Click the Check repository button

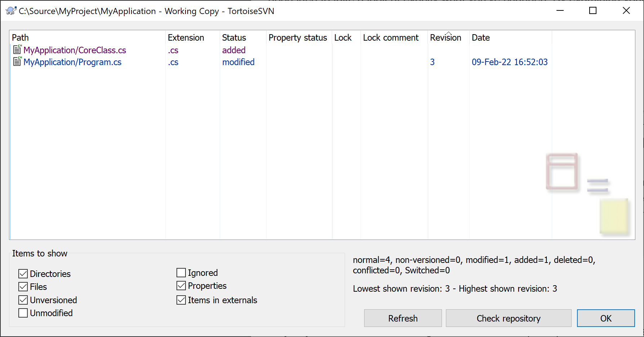pos(509,318)
